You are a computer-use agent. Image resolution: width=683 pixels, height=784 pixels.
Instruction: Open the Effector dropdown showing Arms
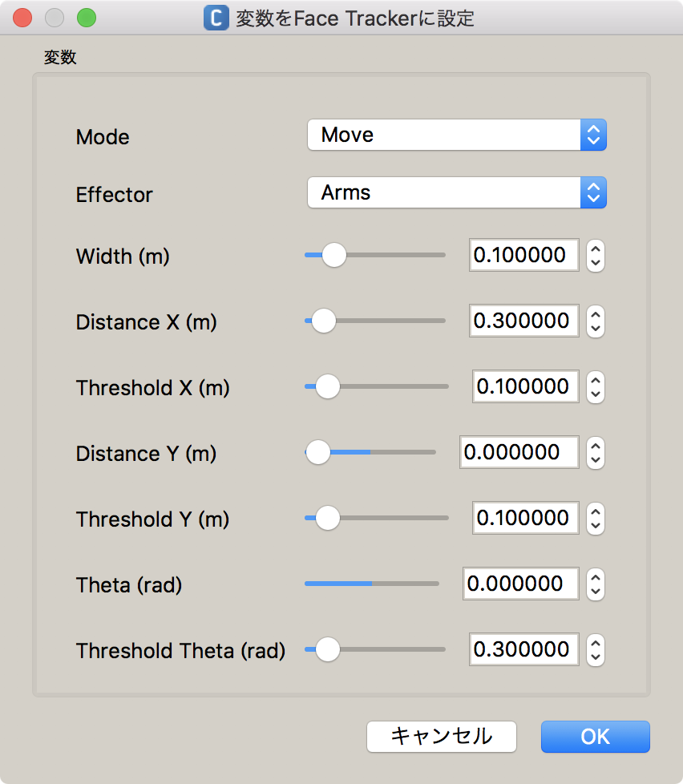456,192
